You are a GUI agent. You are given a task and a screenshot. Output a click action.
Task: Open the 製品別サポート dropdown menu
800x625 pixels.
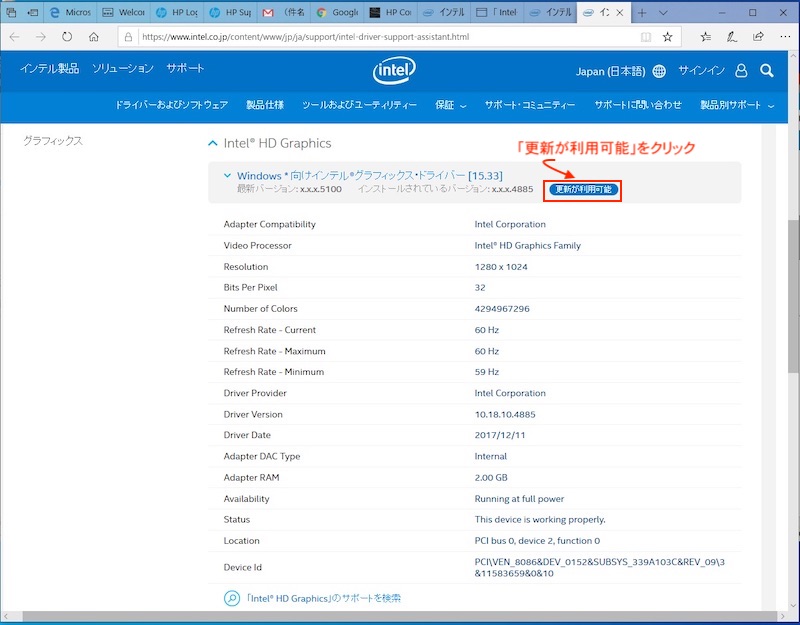(737, 105)
